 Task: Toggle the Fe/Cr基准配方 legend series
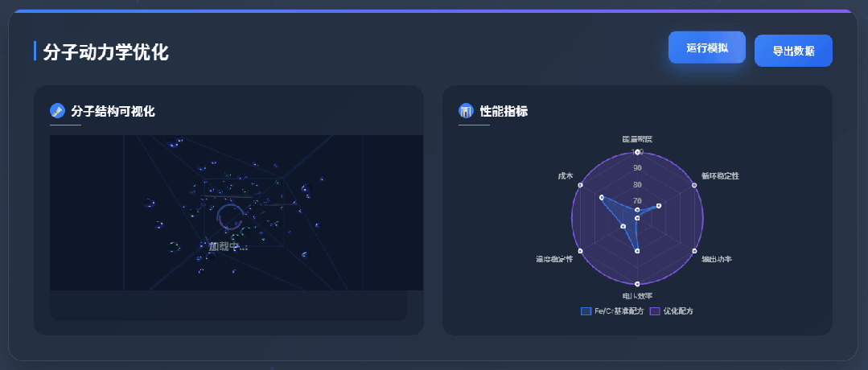(619, 311)
